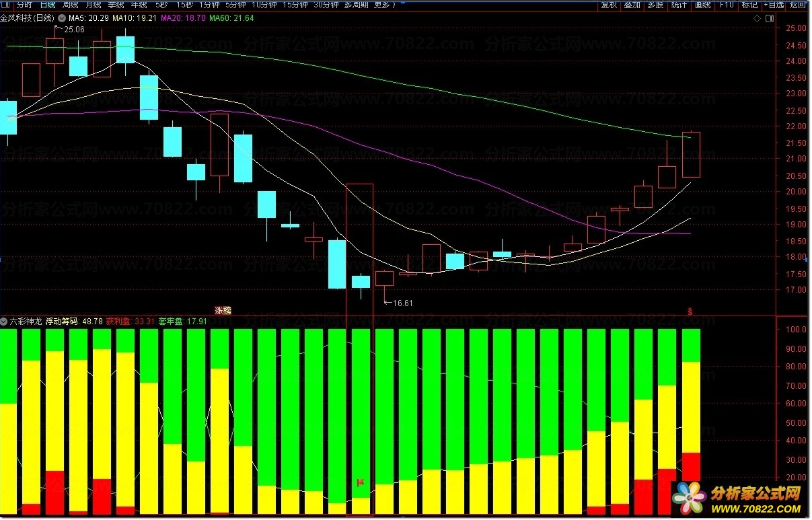Select the 日线 daily period tab
This screenshot has height=520, width=812.
tap(48, 5)
